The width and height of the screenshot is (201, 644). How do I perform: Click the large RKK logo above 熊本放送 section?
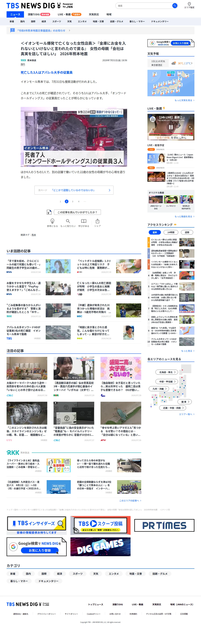[x=13, y=453]
